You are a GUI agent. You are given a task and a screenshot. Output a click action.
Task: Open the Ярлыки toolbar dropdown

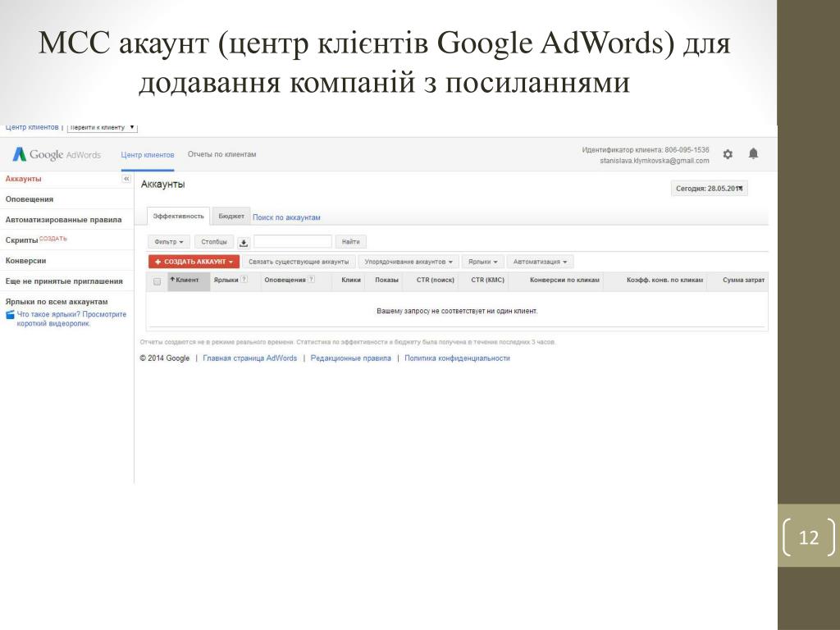click(x=482, y=262)
